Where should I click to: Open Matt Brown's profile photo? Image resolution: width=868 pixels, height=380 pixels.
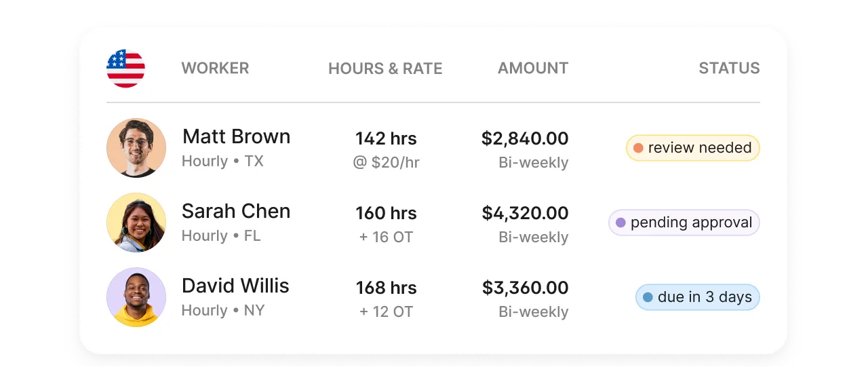[x=136, y=148]
